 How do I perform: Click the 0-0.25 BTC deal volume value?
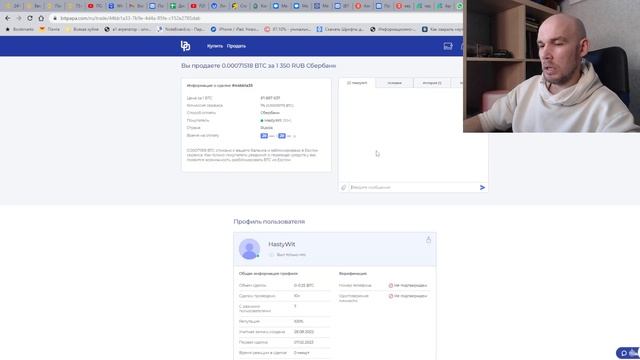tap(304, 285)
